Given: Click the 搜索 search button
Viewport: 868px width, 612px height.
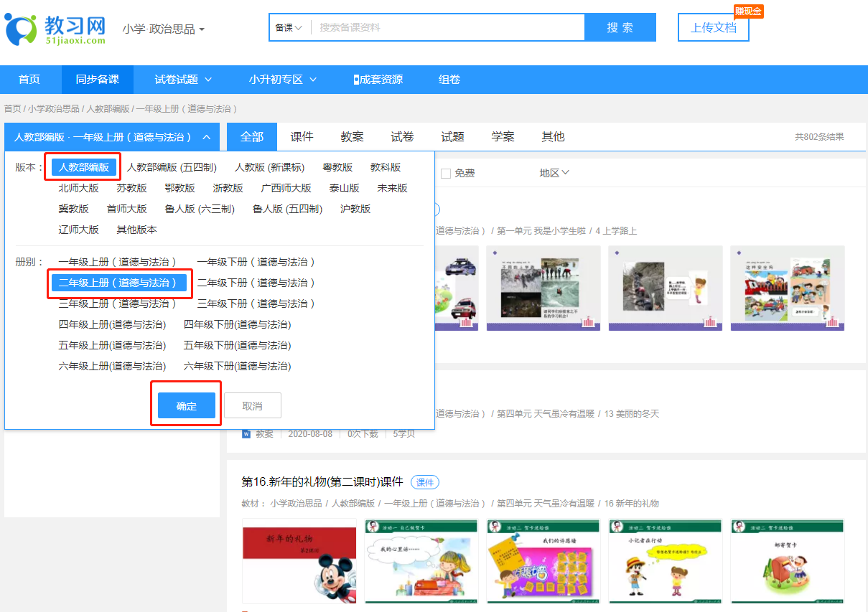Looking at the screenshot, I should pos(620,27).
